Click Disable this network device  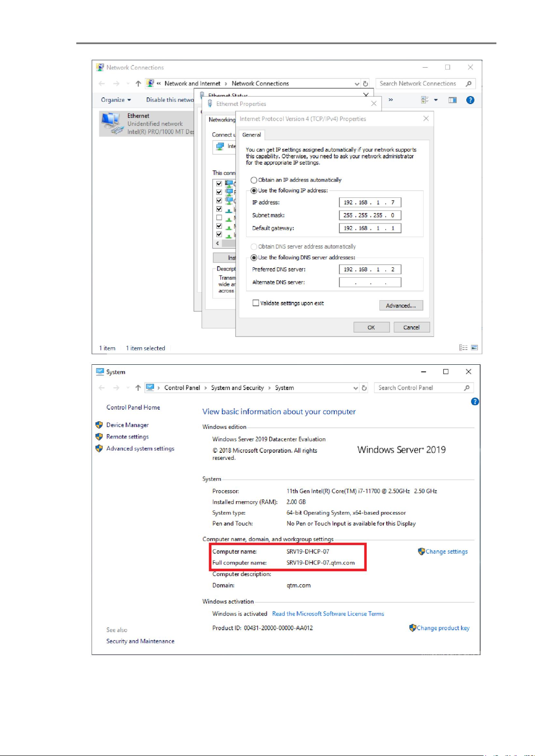click(170, 100)
